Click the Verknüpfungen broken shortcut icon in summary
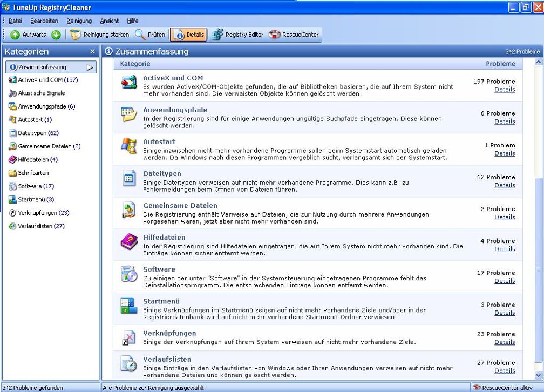544x392 pixels. 128,337
